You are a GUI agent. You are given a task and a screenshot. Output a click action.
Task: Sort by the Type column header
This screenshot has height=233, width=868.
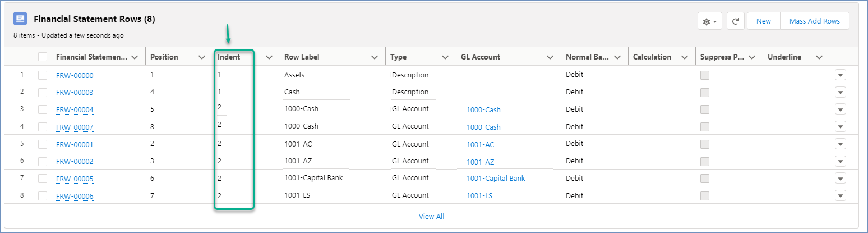(399, 57)
